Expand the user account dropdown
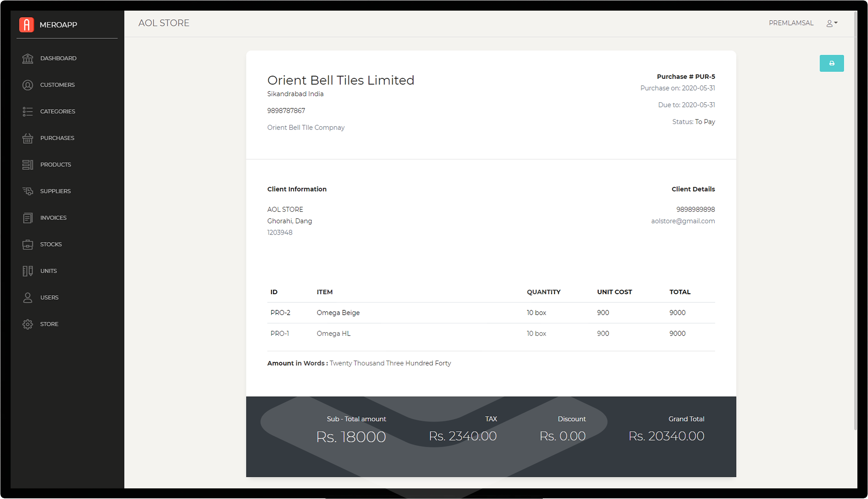This screenshot has width=868, height=499. 832,23
